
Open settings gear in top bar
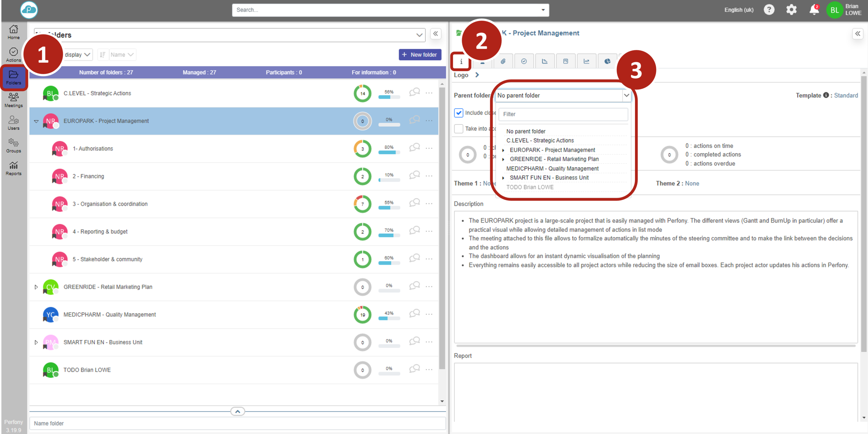[x=791, y=10]
